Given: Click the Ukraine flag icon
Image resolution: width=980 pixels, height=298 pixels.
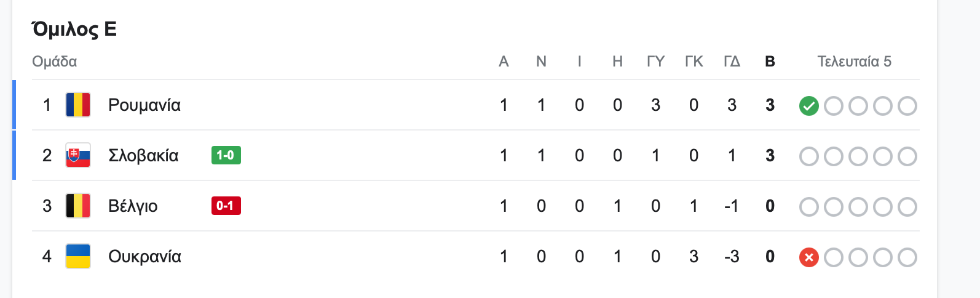Looking at the screenshot, I should 78,256.
